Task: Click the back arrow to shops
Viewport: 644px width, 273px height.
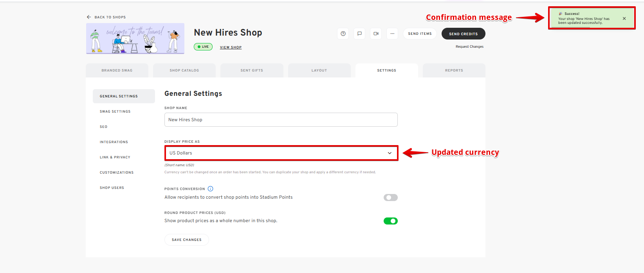Action: pos(89,17)
